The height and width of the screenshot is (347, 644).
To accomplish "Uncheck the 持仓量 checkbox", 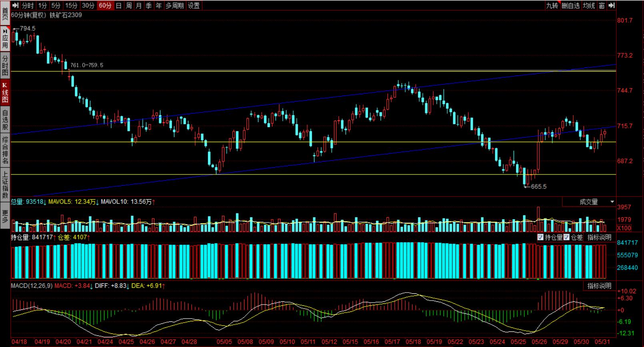I will [x=540, y=237].
